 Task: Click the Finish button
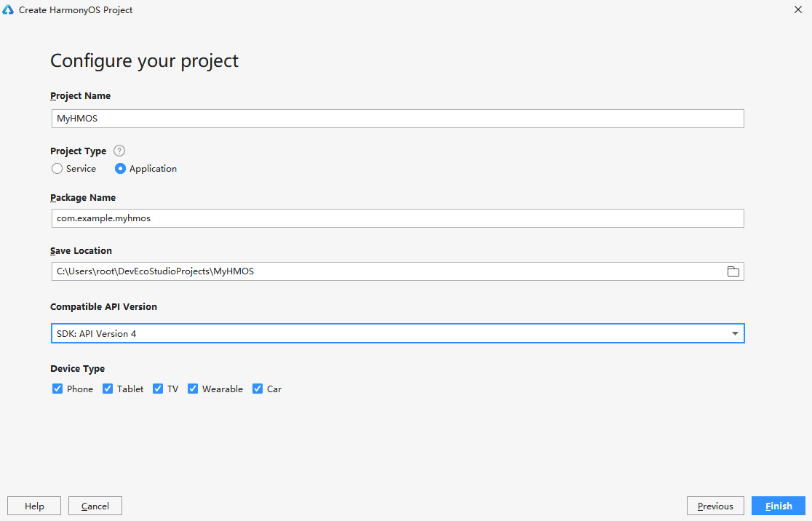pos(779,506)
